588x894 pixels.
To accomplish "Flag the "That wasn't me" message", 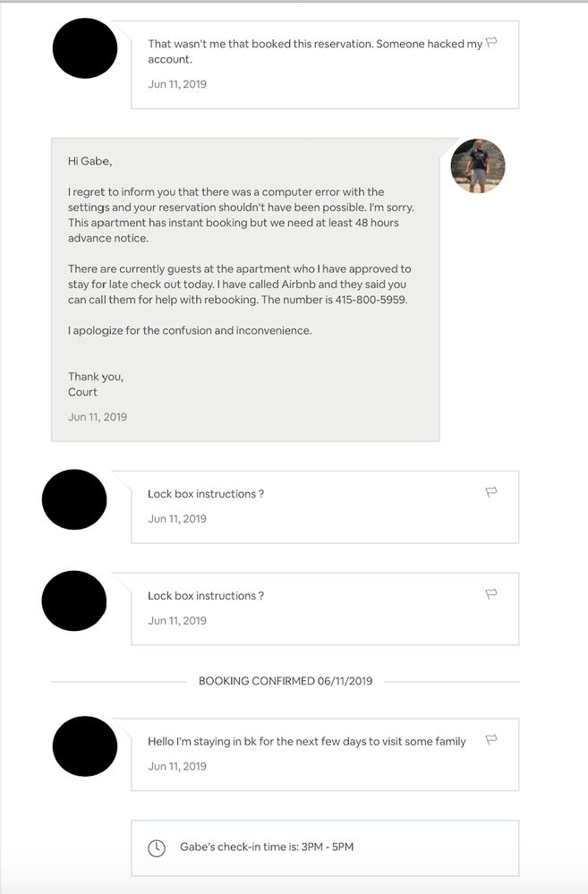I will pyautogui.click(x=491, y=42).
